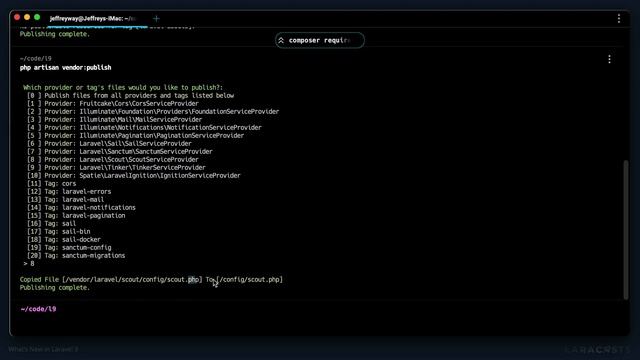Click the lower 'Publishing complete.' line
Screen dimensions: 640x360
pos(55,288)
